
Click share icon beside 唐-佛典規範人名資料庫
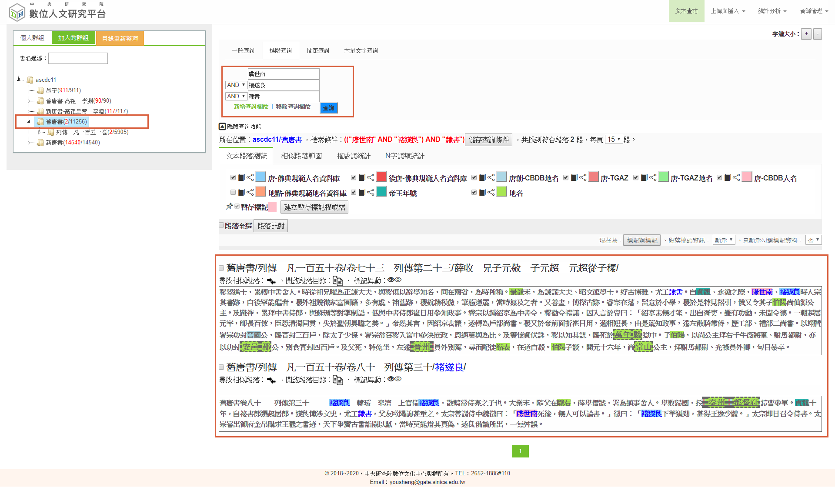(x=250, y=177)
